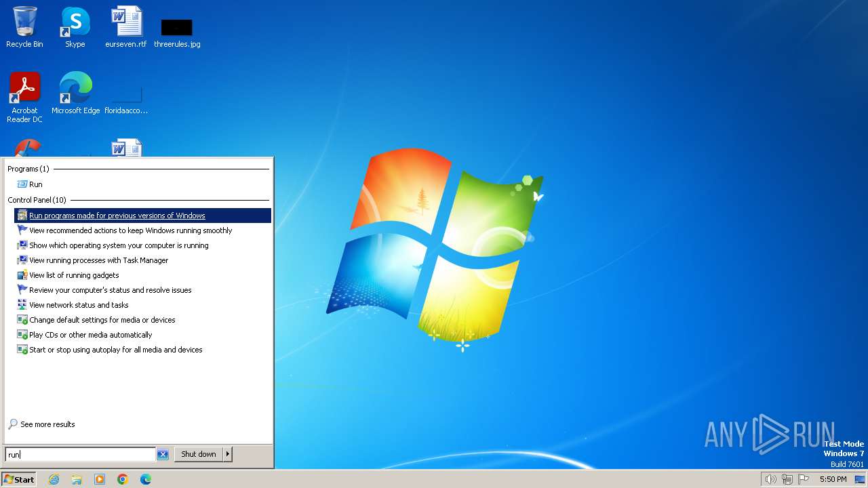Click the volume speaker tray icon
This screenshot has height=488, width=868.
tap(770, 479)
